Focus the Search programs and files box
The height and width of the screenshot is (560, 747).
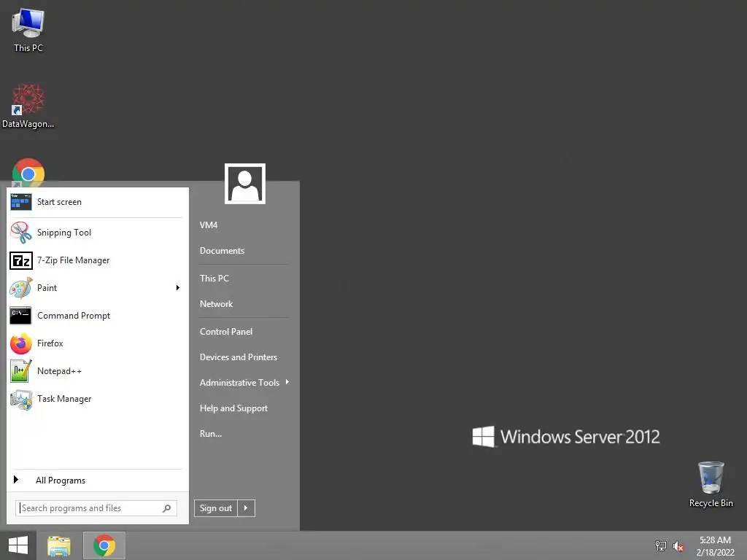tap(96, 508)
